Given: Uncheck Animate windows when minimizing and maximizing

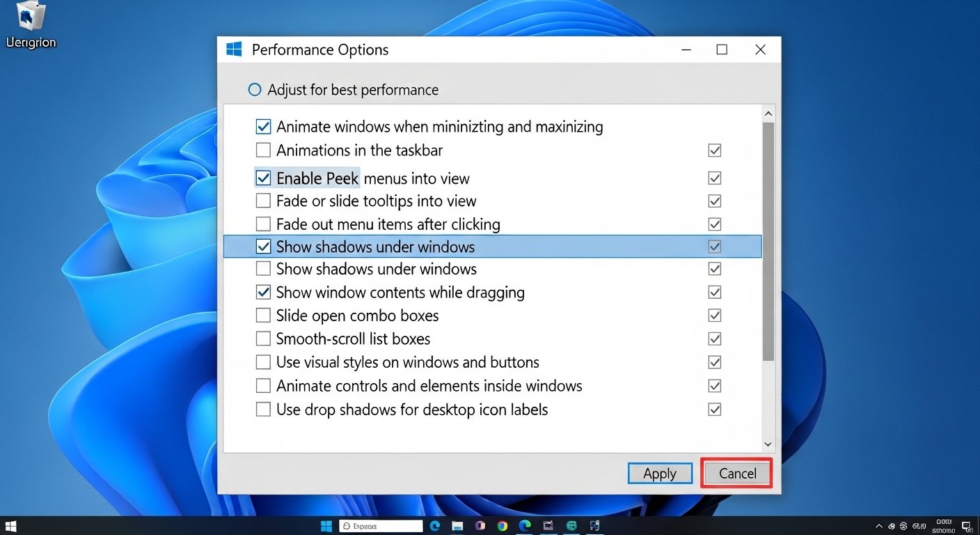Looking at the screenshot, I should 263,127.
